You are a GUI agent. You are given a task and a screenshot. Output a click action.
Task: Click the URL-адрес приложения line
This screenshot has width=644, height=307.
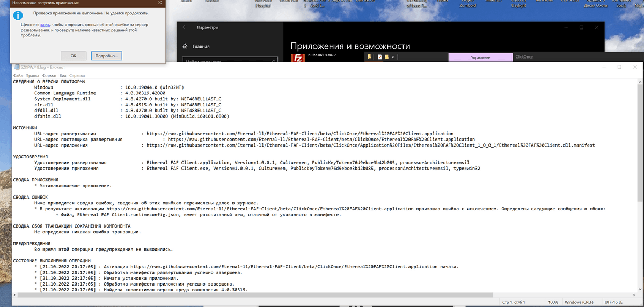(314, 145)
